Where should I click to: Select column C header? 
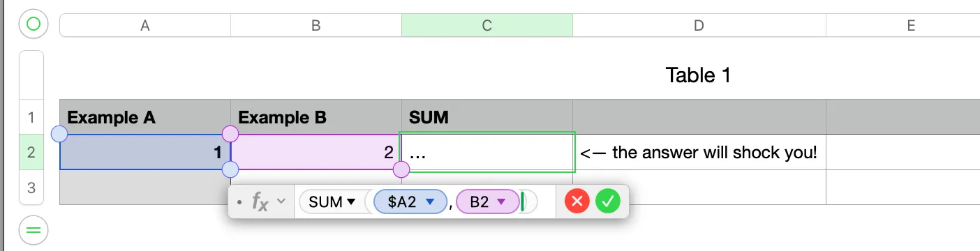[x=487, y=26]
